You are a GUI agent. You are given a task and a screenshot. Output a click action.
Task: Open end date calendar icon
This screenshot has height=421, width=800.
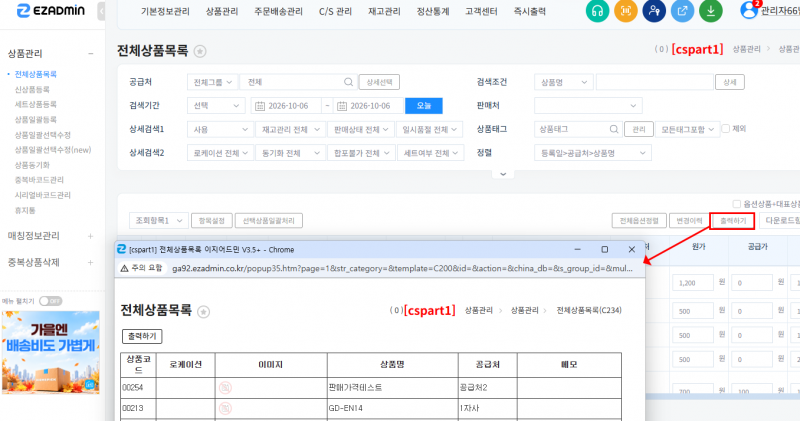click(x=342, y=106)
